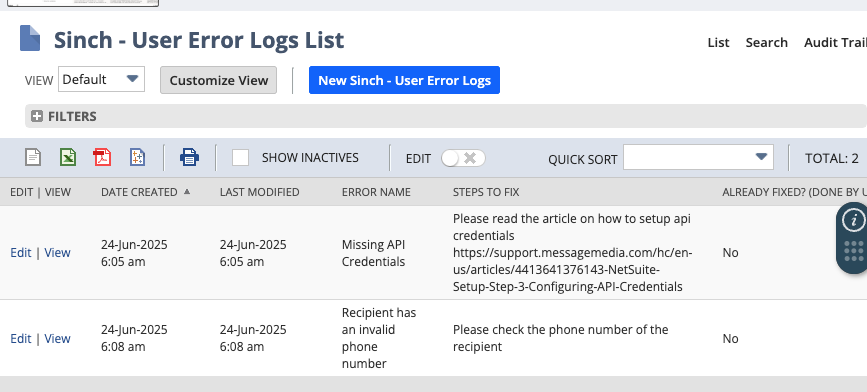Click the new blank document icon
Image resolution: width=867 pixels, height=392 pixels.
coord(33,158)
